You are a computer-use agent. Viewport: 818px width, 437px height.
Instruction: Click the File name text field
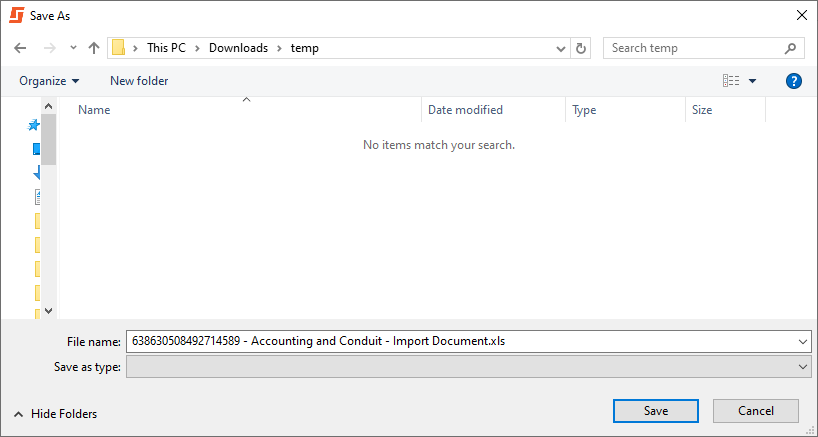pyautogui.click(x=460, y=342)
